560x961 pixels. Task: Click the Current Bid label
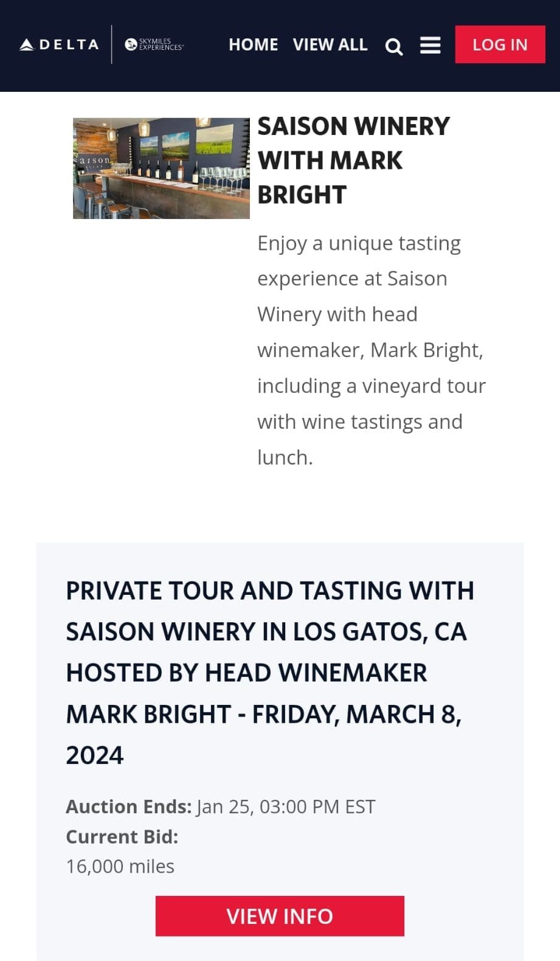click(122, 836)
